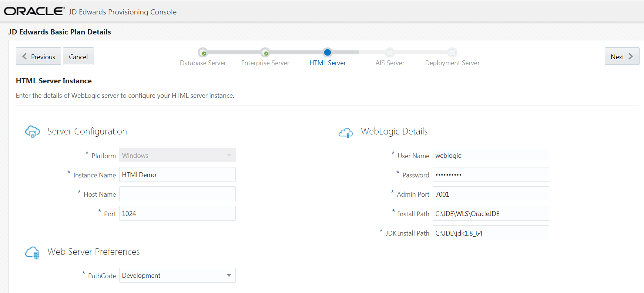
Task: Open the PathCode dropdown showing Development
Action: coord(177,275)
